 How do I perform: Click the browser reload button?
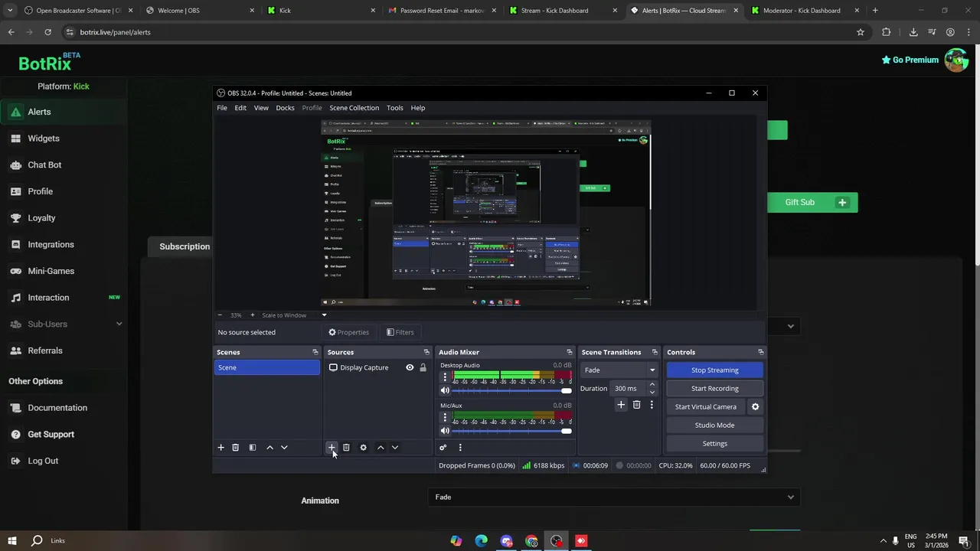pyautogui.click(x=47, y=32)
